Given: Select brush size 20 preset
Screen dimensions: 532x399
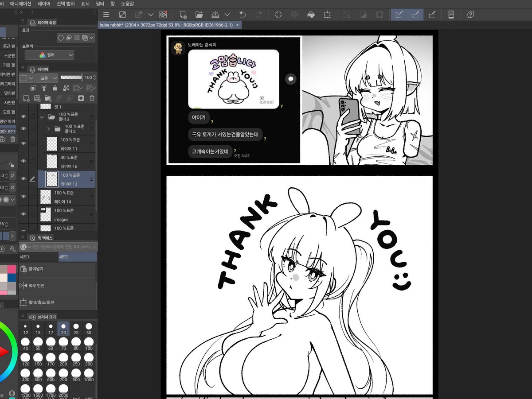Looking at the screenshot, I should click(x=63, y=329).
